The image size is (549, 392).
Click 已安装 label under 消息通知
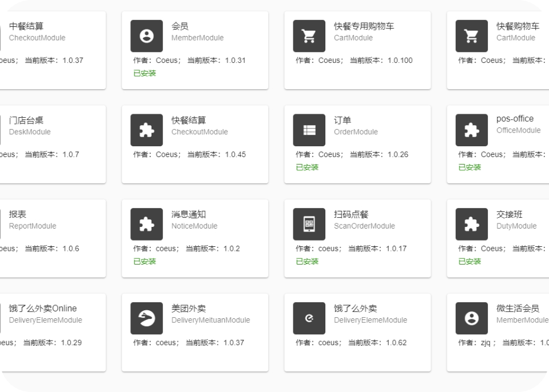pyautogui.click(x=145, y=261)
